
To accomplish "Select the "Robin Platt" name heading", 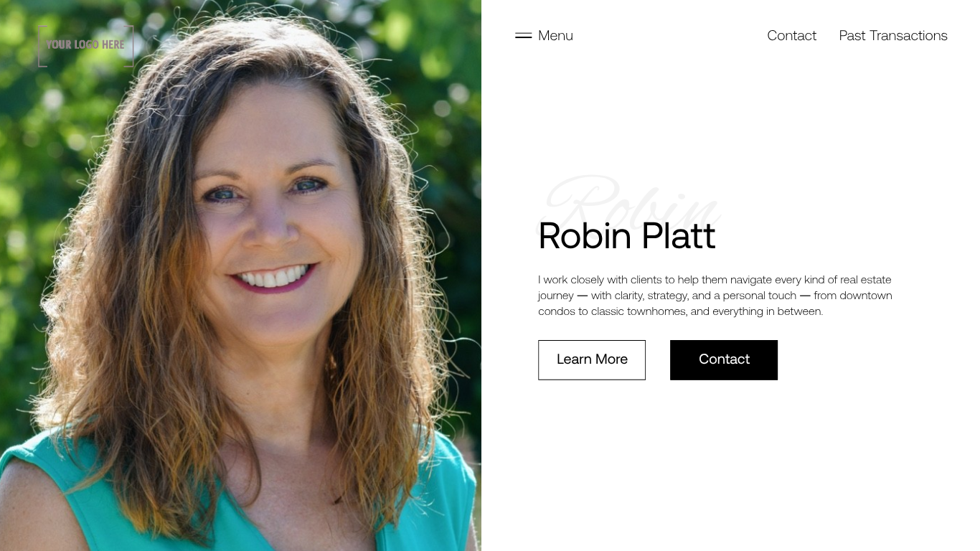I will [626, 235].
